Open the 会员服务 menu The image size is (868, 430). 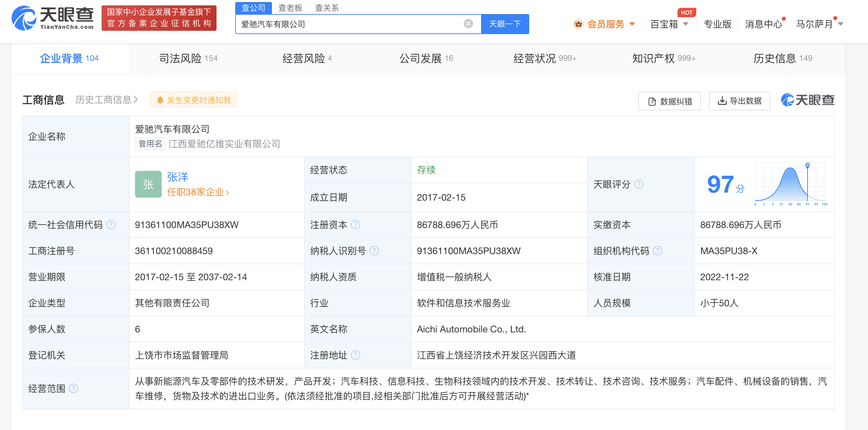coord(604,24)
